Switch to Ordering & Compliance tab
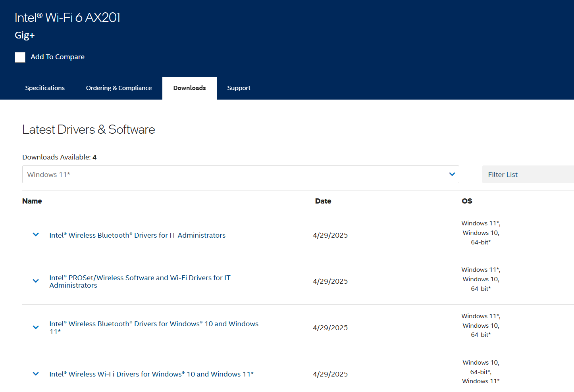574x392 pixels. point(119,88)
